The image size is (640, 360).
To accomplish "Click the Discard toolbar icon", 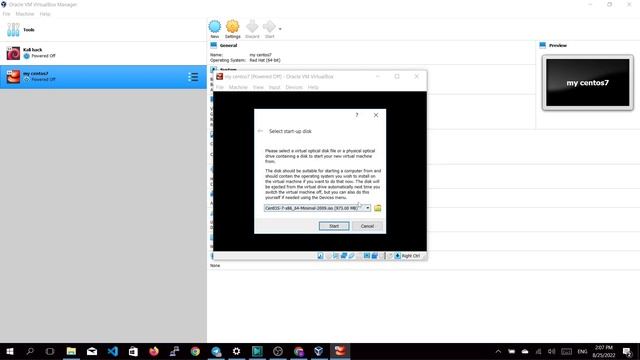I will (252, 27).
